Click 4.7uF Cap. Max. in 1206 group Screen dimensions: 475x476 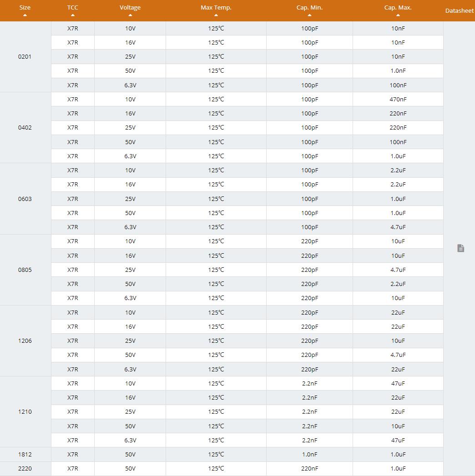click(398, 355)
